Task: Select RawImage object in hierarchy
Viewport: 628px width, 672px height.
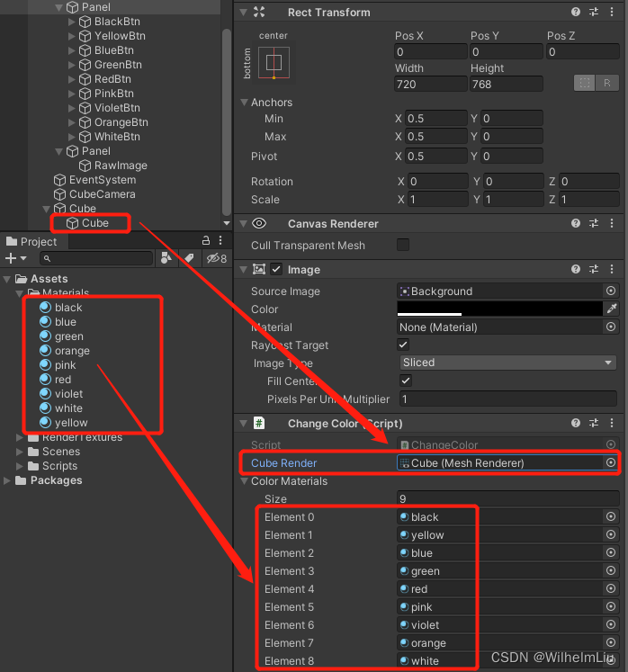Action: (121, 166)
